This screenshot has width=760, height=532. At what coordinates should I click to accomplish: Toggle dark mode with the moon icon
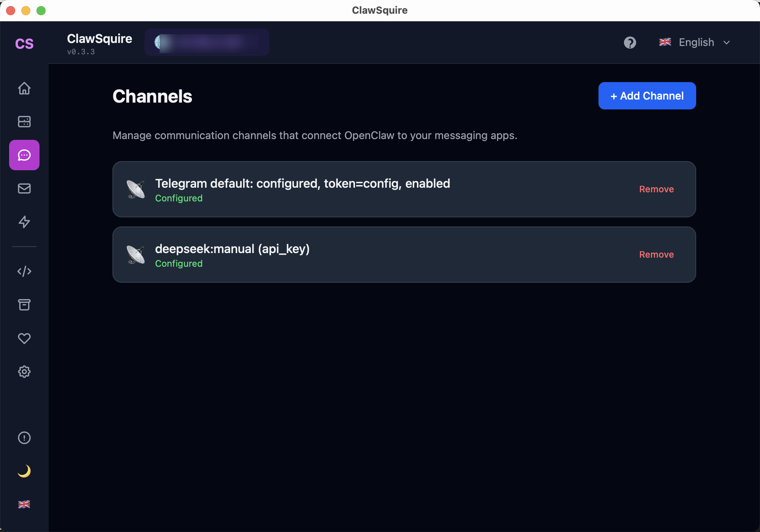pos(24,471)
